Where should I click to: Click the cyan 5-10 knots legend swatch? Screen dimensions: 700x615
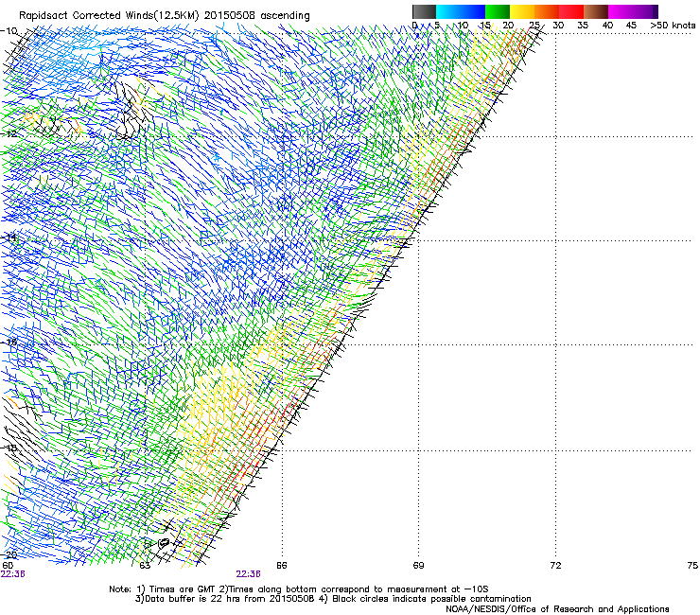tap(448, 11)
